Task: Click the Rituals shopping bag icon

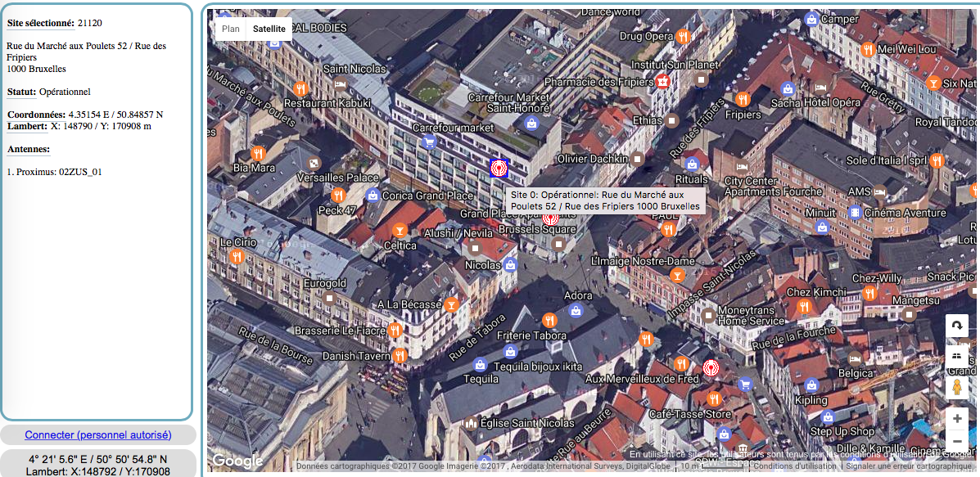Action: [x=691, y=164]
